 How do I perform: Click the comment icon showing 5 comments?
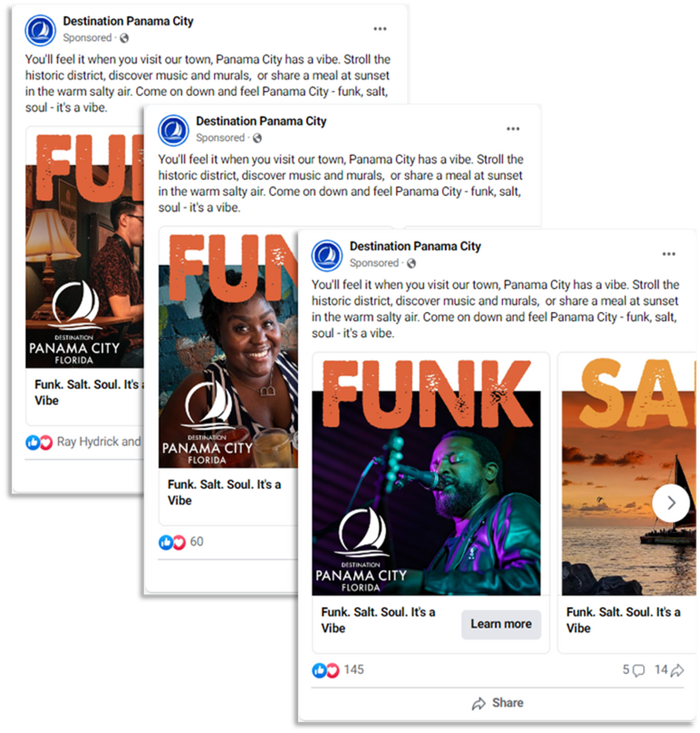(x=639, y=670)
